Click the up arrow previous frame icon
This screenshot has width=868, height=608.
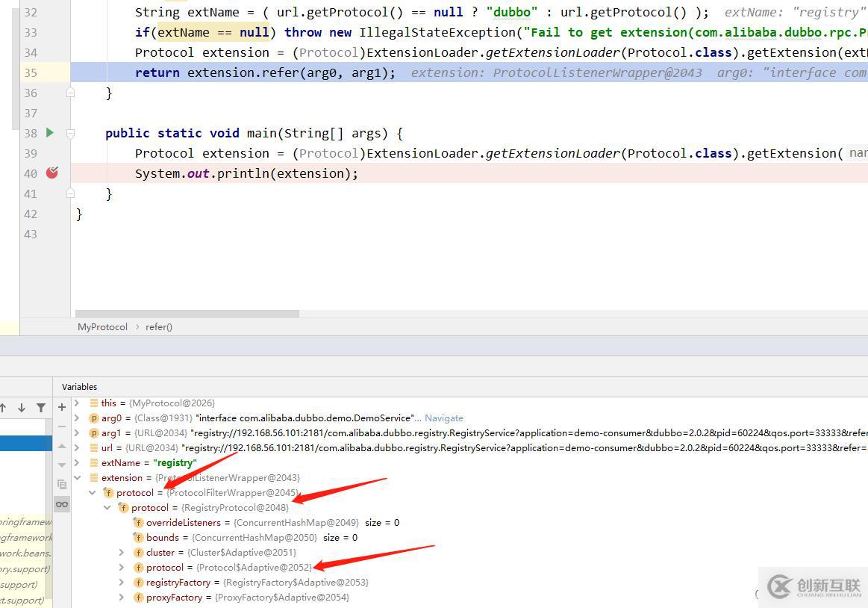pyautogui.click(x=4, y=408)
